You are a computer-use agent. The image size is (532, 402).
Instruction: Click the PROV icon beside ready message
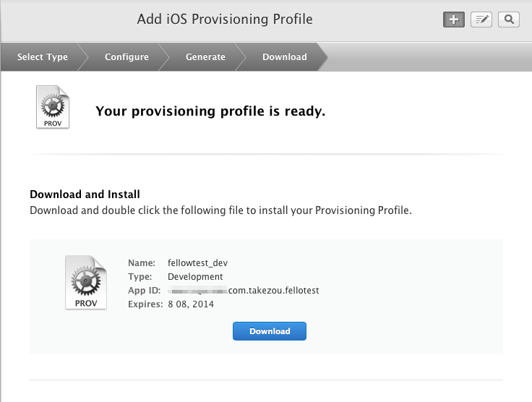click(53, 108)
